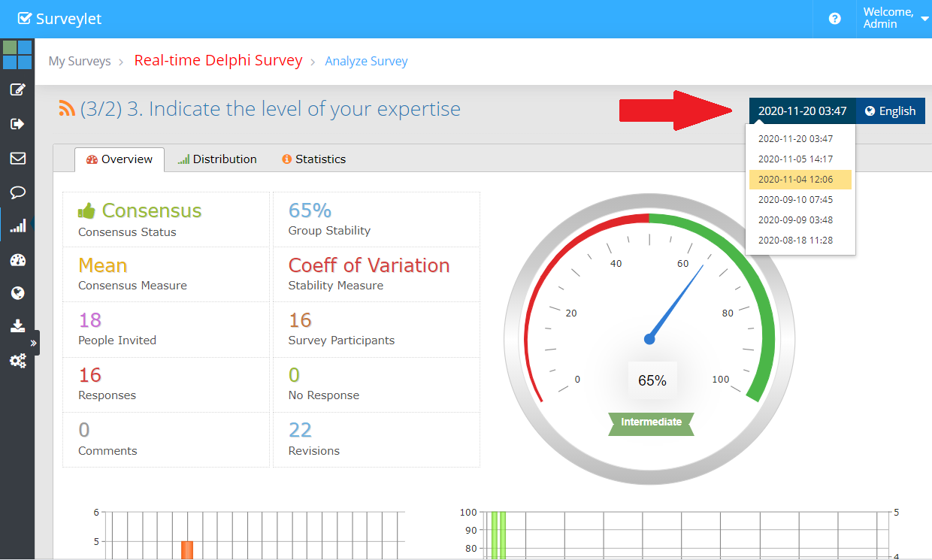Switch to the Statistics tab
This screenshot has height=560, width=932.
pos(313,159)
